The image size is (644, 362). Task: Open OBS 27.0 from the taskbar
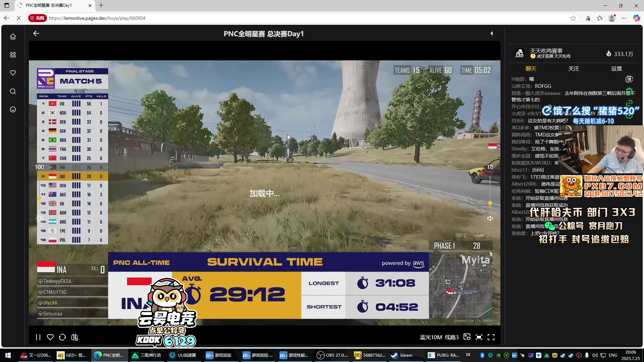[333, 355]
